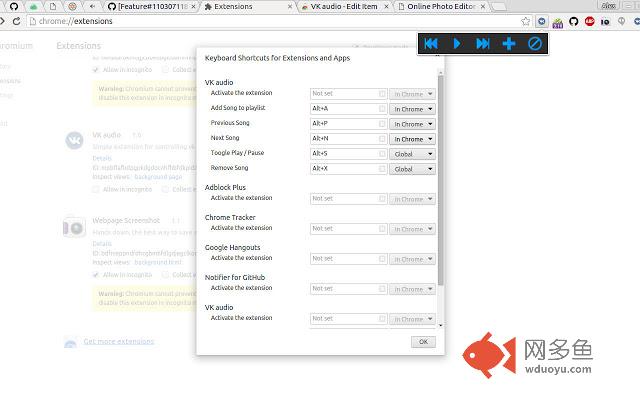This screenshot has height=400, width=640.
Task: Clear the Previous Song shortcut Alt+P
Action: click(382, 124)
